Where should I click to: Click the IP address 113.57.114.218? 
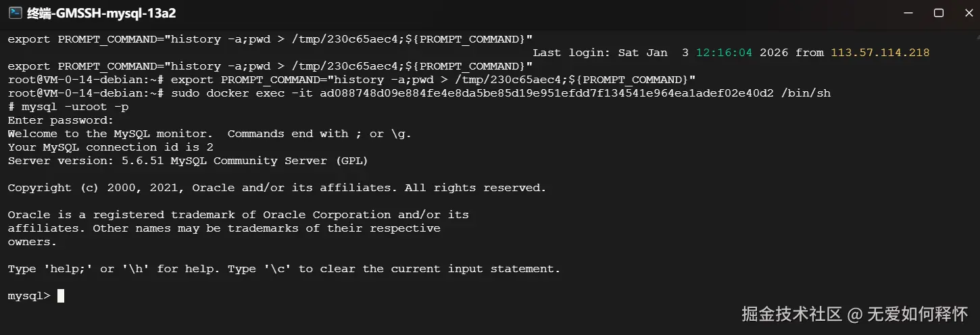pos(880,53)
